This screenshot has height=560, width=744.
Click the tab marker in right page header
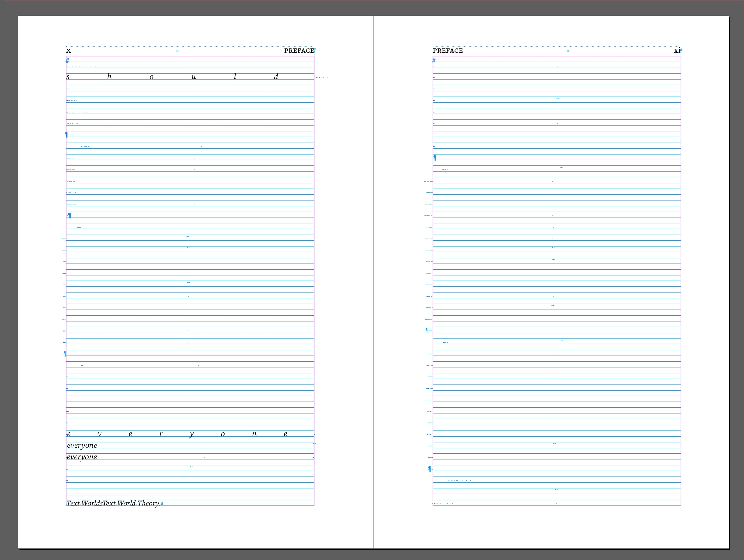click(568, 51)
